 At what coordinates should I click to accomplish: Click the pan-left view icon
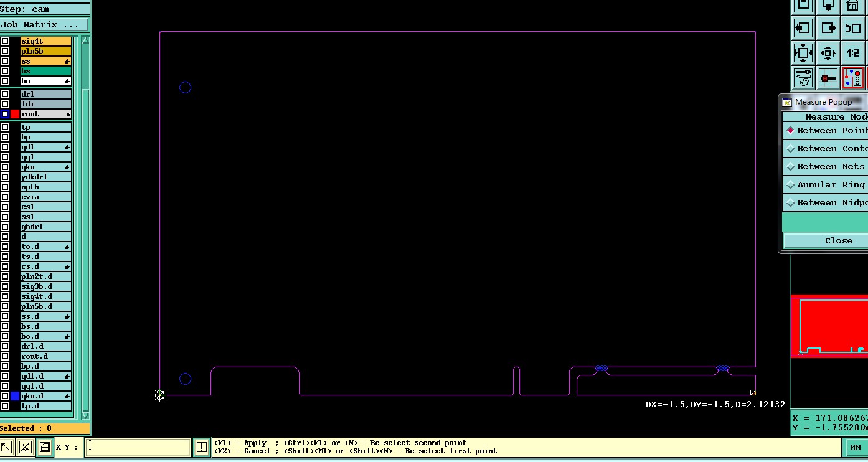[803, 28]
